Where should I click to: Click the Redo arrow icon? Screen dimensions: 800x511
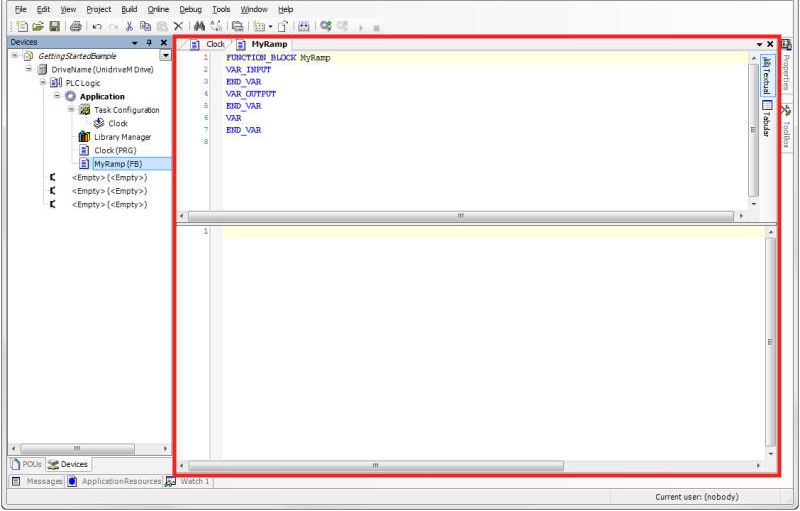coord(113,27)
